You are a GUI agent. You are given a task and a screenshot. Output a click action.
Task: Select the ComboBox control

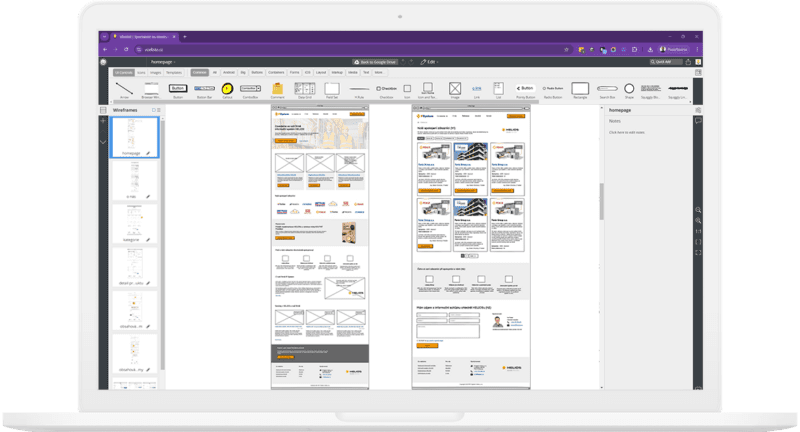pos(252,90)
